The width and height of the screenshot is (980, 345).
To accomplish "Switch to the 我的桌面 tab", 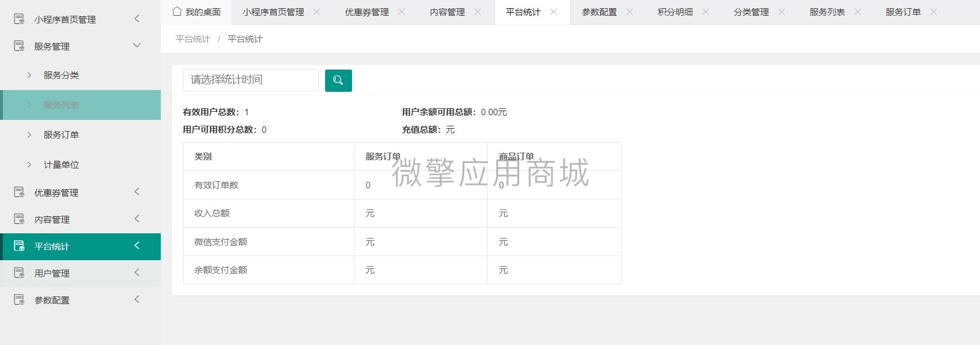I will point(196,12).
